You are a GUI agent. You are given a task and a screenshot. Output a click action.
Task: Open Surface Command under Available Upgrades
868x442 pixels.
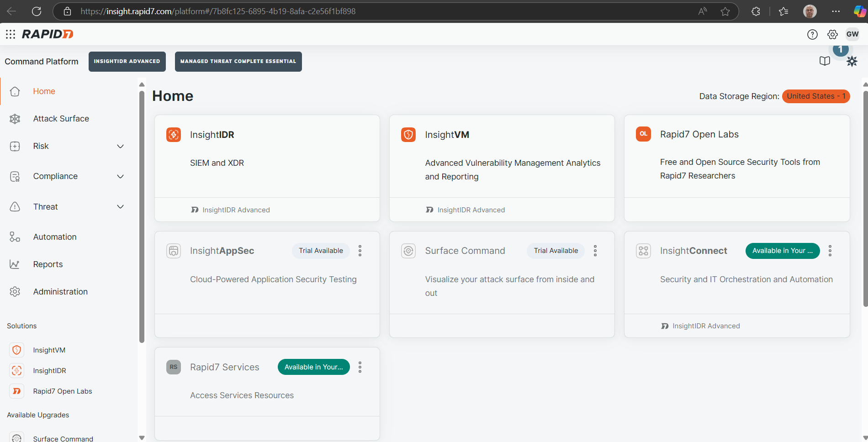click(63, 439)
